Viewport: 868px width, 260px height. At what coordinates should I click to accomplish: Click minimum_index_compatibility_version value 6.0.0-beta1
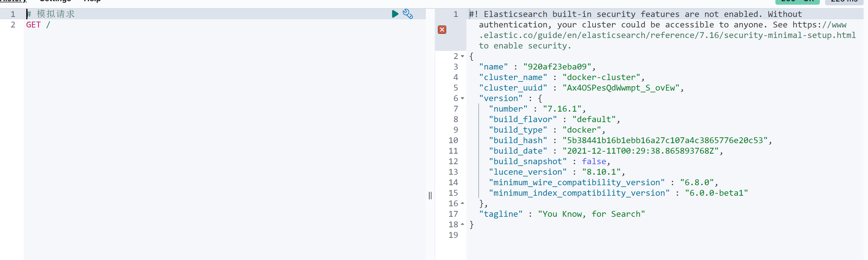pyautogui.click(x=716, y=193)
